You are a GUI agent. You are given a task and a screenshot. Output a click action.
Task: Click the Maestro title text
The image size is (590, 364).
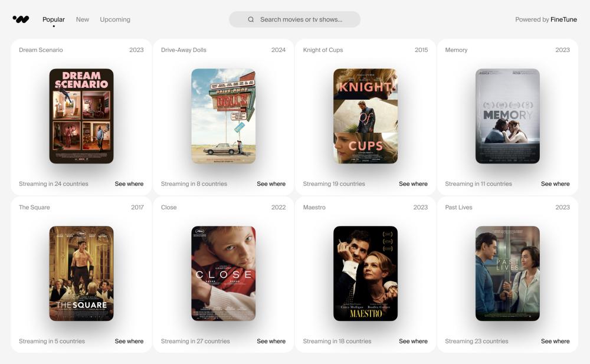pos(314,207)
